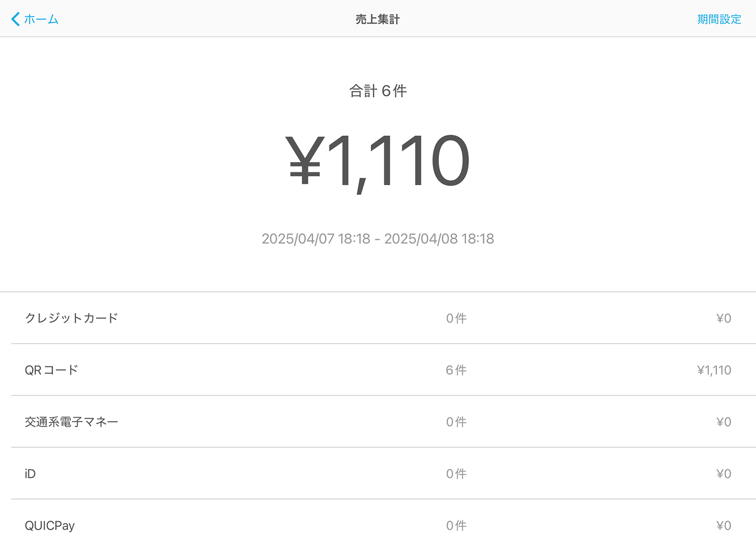This screenshot has height=550, width=756.
Task: Click the 売上集計 page title
Action: [377, 19]
